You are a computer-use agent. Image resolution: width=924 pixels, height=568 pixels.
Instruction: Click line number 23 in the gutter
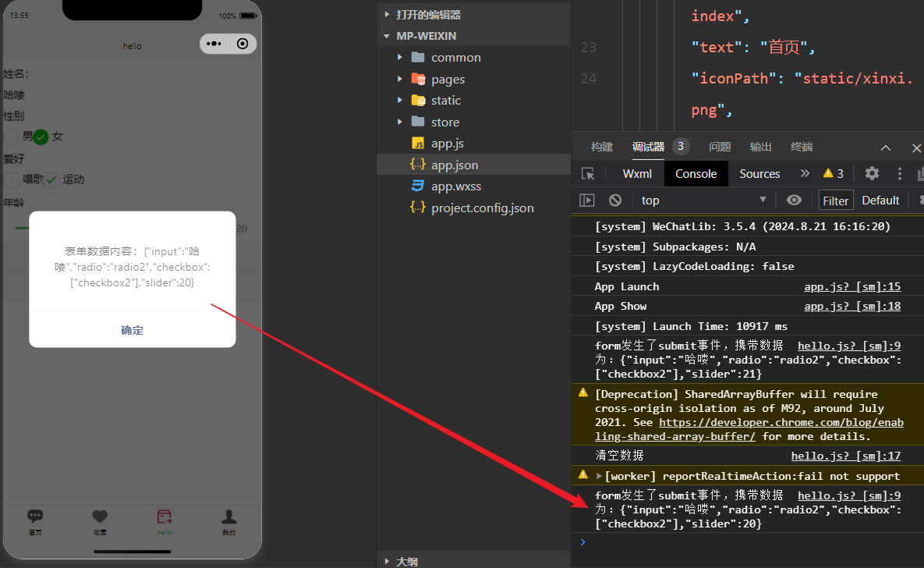tap(588, 47)
